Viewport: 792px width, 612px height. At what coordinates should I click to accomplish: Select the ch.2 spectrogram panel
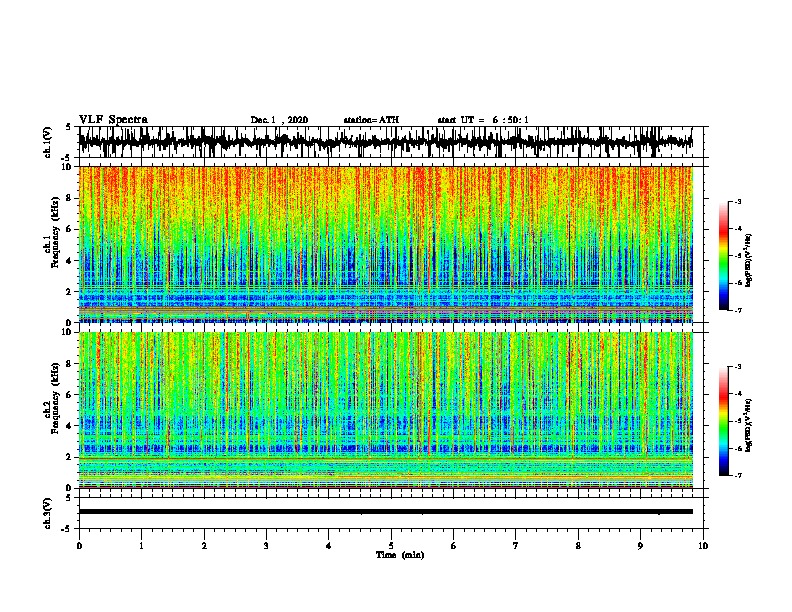point(386,410)
